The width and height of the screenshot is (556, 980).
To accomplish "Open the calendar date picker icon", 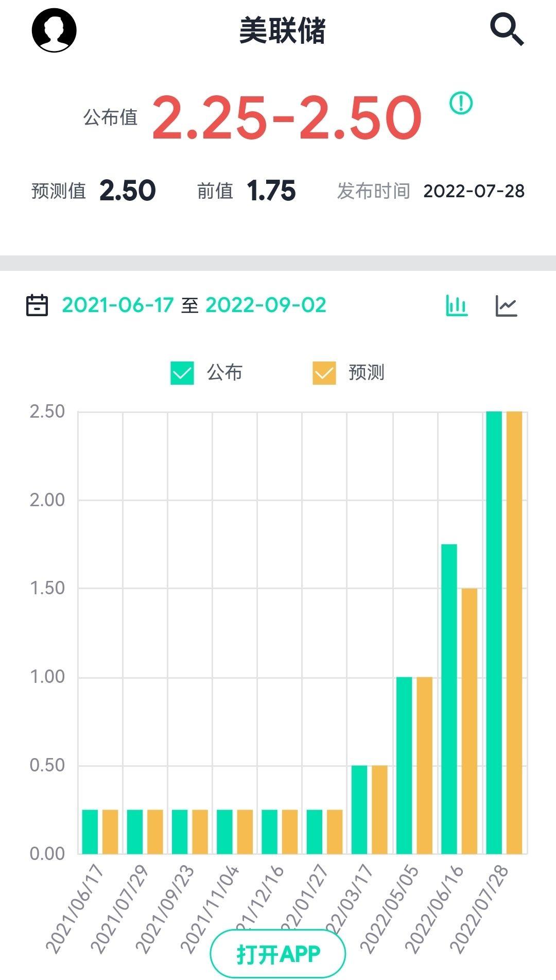I will coord(37,305).
